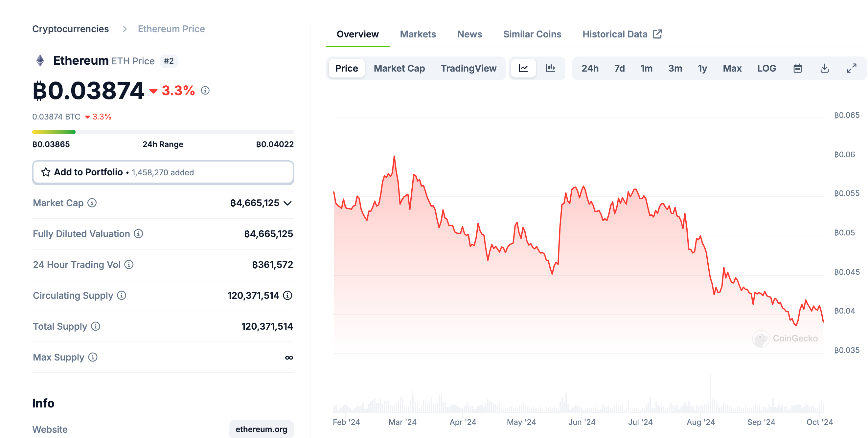Toggle LOG scale on chart
868x438 pixels.
coord(766,68)
